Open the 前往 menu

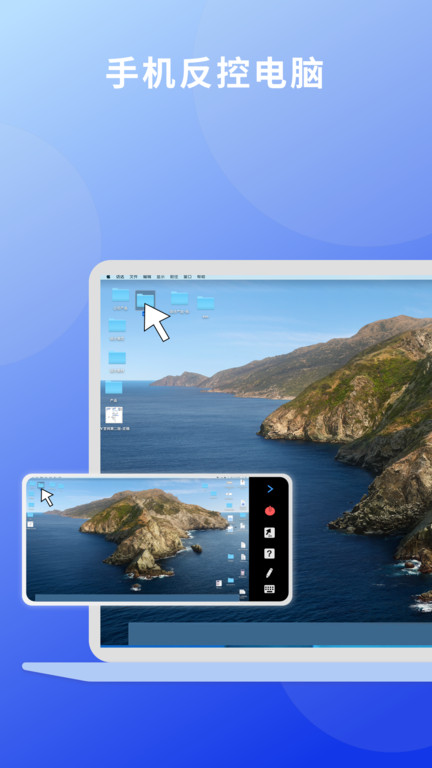point(174,277)
